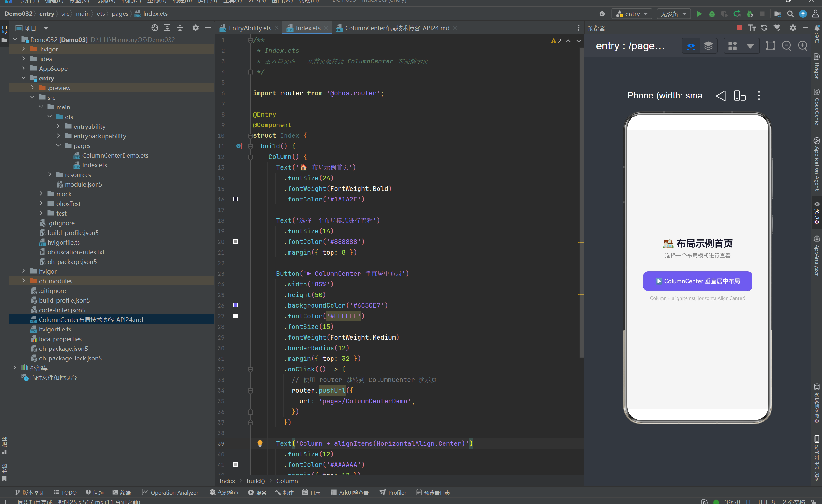Toggle the AppAnalyzer side panel
This screenshot has height=504, width=822.
[x=817, y=256]
